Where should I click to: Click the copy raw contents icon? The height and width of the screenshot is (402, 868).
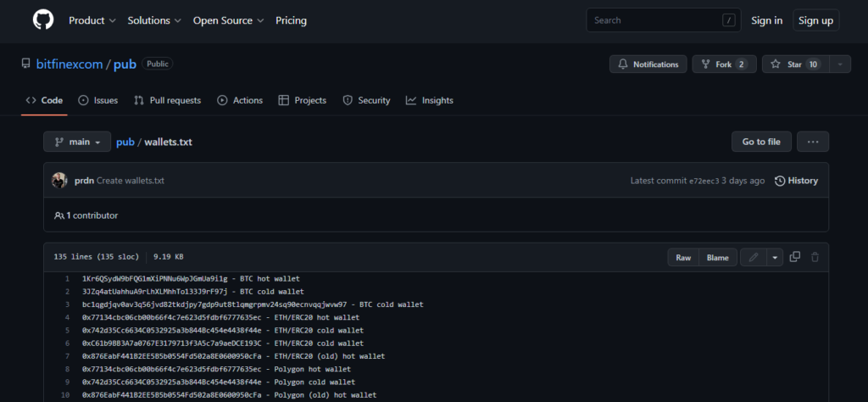coord(794,257)
